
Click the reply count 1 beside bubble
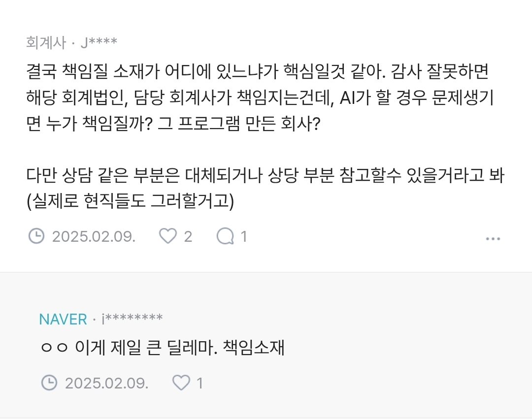pos(243,237)
